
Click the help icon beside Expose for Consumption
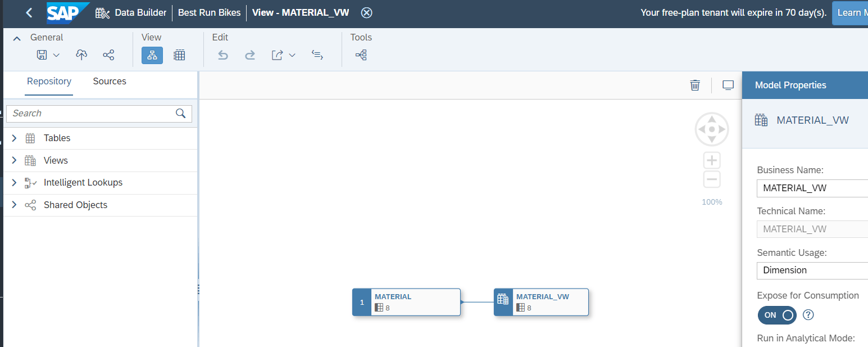coord(808,315)
